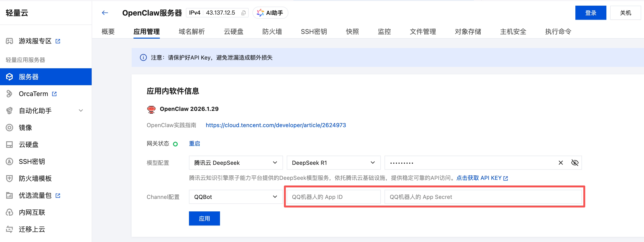Open 迁移上云 from the sidebar
Viewport: 644px width, 242px height.
[32, 229]
